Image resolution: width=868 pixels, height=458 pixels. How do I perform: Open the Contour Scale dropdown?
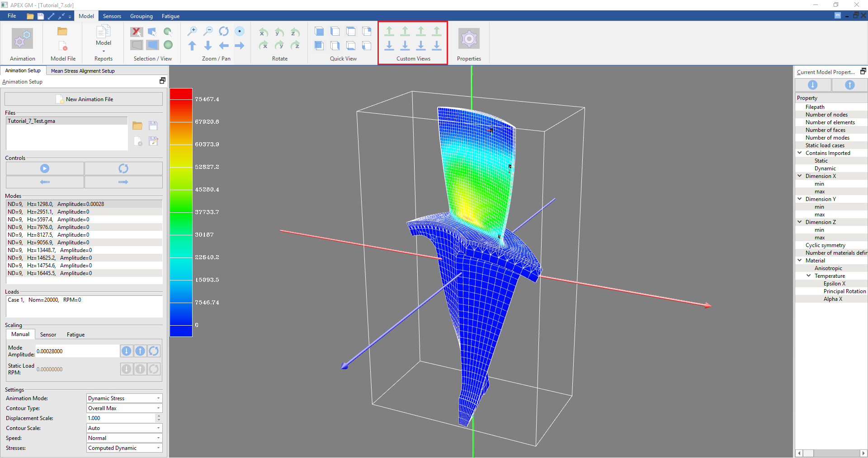pyautogui.click(x=124, y=428)
